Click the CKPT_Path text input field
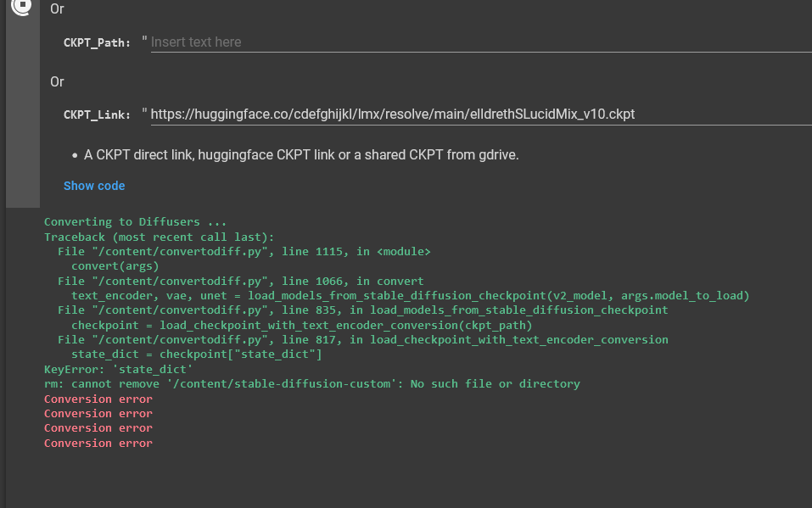Image resolution: width=812 pixels, height=508 pixels. (481, 42)
